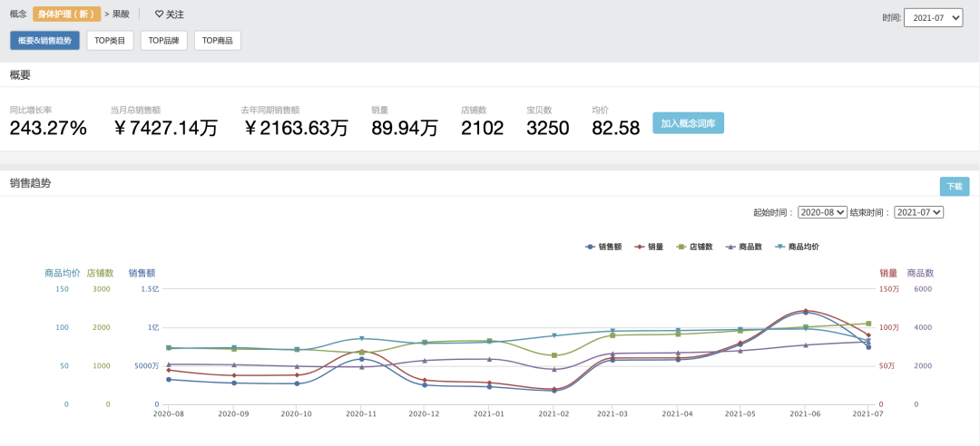The height and width of the screenshot is (446, 980).
Task: Click the 身体护理（新）breadcrumb tag
Action: [66, 15]
